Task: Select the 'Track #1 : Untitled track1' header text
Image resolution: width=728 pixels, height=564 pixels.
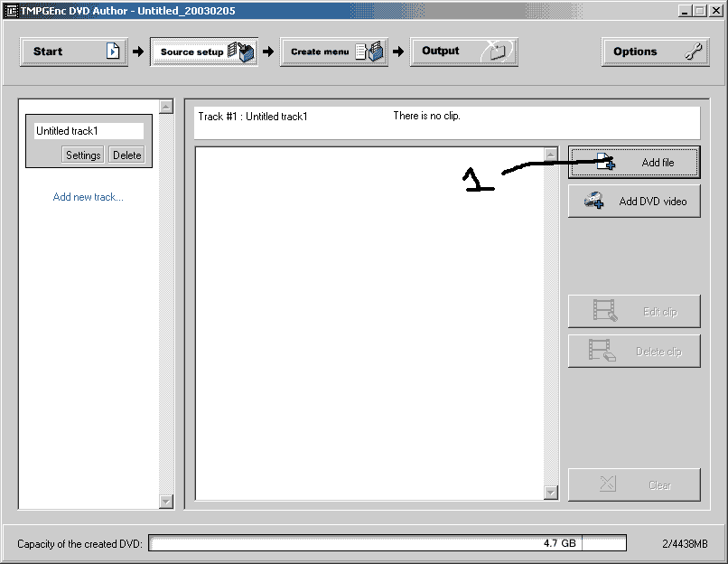Action: click(253, 117)
